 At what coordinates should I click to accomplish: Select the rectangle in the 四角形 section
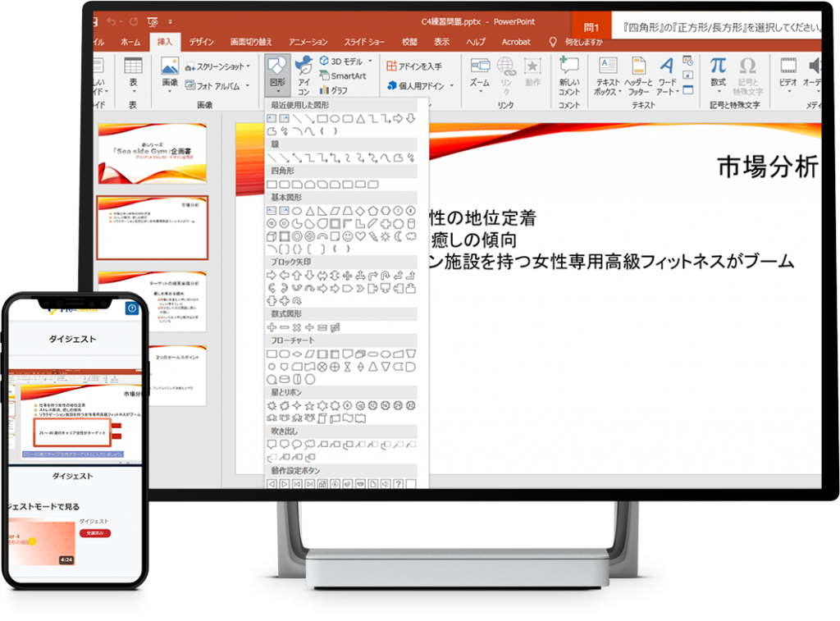pos(272,185)
